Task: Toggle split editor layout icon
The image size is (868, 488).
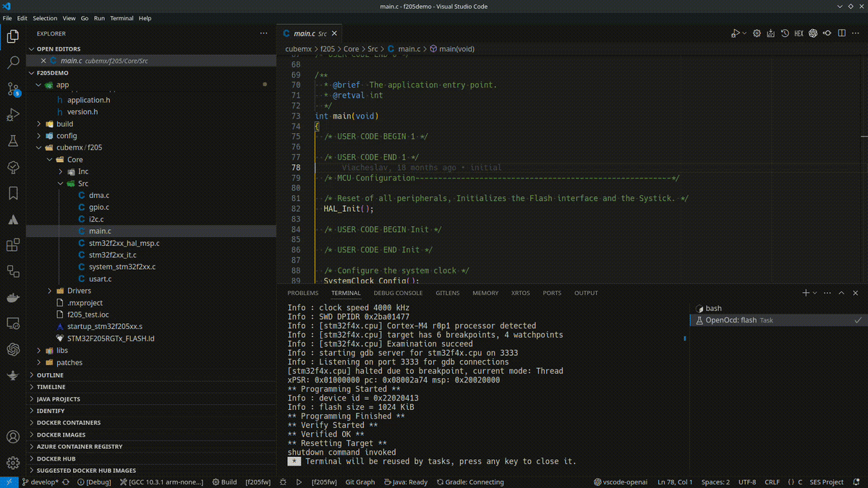Action: 841,33
